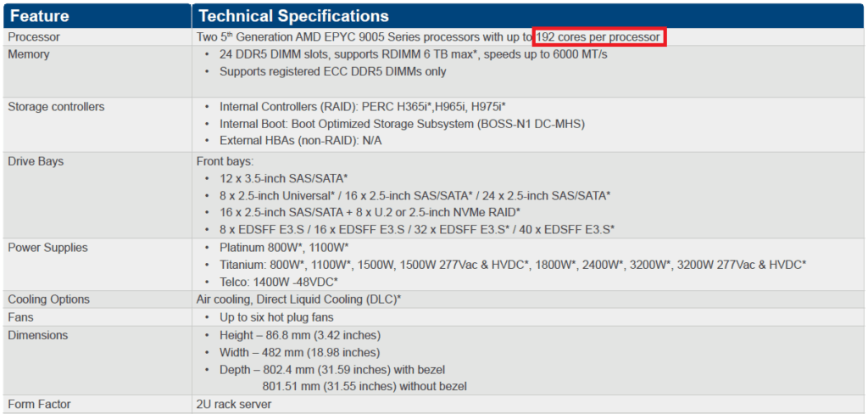Image resolution: width=868 pixels, height=414 pixels.
Task: Click the "Platinum 800W*, 1100W*" line
Action: coord(283,248)
